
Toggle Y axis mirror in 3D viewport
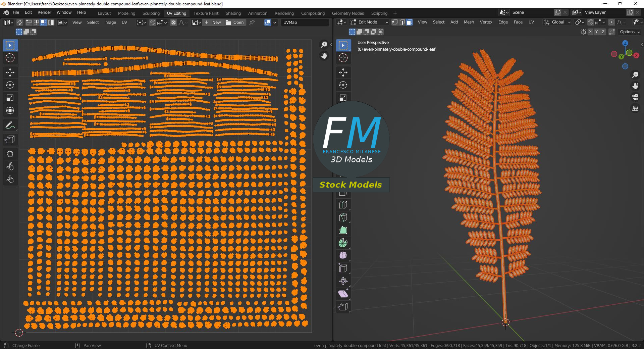pyautogui.click(x=597, y=32)
